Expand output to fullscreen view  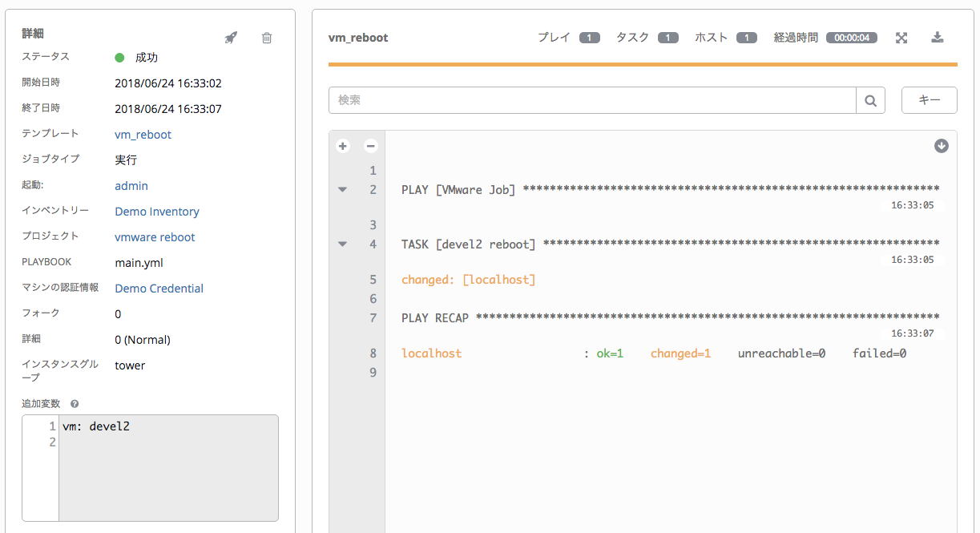tap(901, 38)
